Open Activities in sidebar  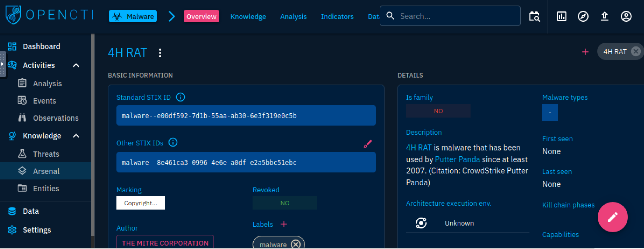click(39, 65)
